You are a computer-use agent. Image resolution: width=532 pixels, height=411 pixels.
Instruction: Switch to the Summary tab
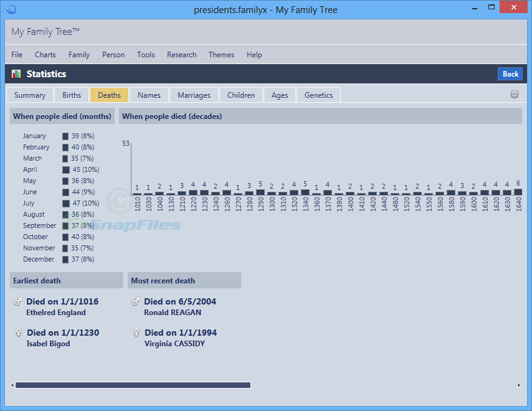[30, 95]
